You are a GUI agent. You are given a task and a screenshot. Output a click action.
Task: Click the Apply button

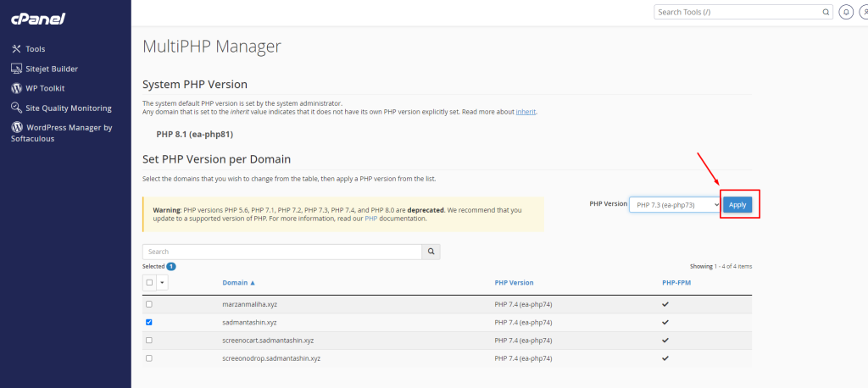click(x=737, y=204)
